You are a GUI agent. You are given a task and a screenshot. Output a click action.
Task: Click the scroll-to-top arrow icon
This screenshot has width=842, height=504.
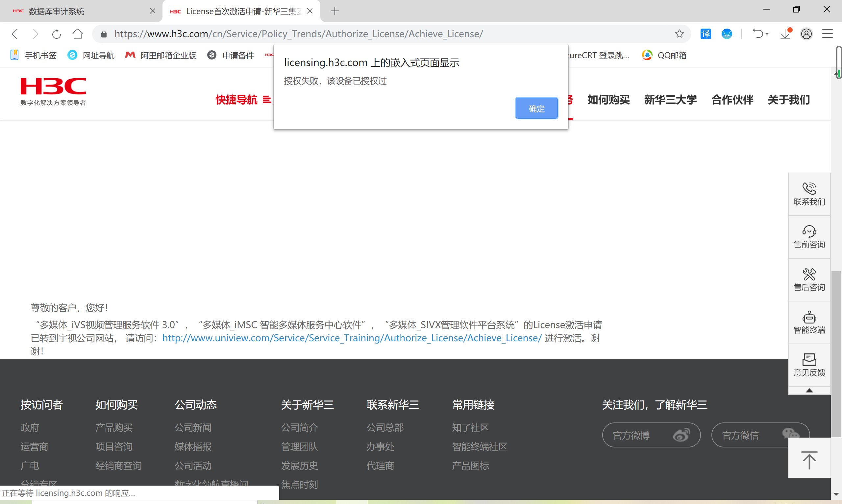point(809,460)
